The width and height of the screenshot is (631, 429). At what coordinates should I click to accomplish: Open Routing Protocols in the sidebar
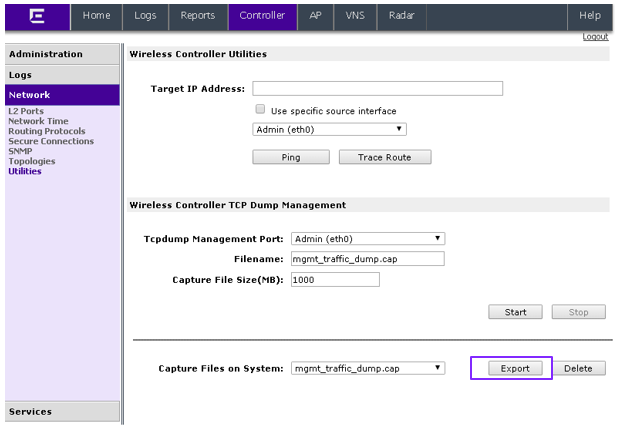47,131
